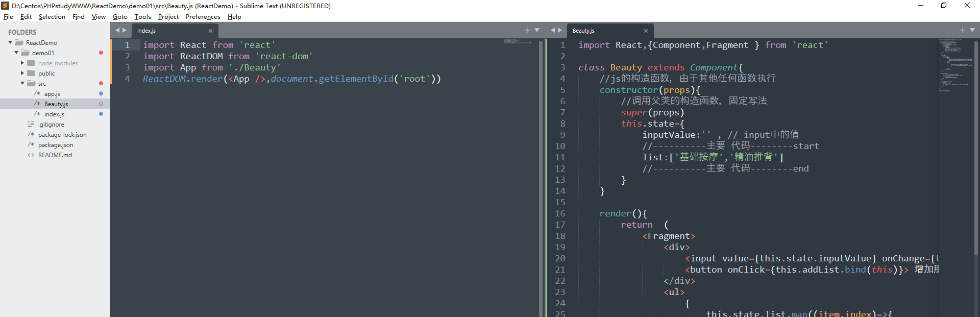Image resolution: width=980 pixels, height=317 pixels.
Task: Collapse the src folder arrow
Action: coord(22,83)
